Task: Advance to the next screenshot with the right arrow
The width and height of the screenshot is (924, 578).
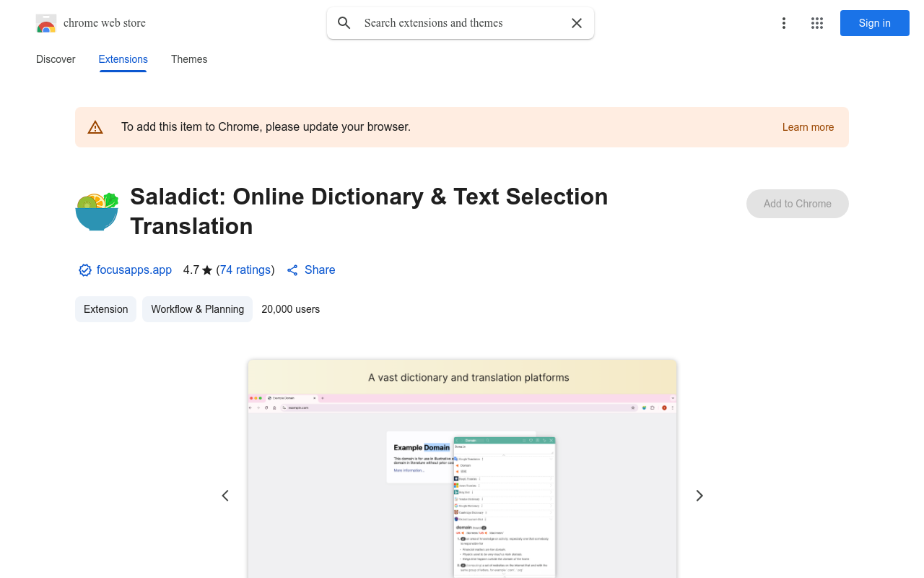Action: pos(699,496)
